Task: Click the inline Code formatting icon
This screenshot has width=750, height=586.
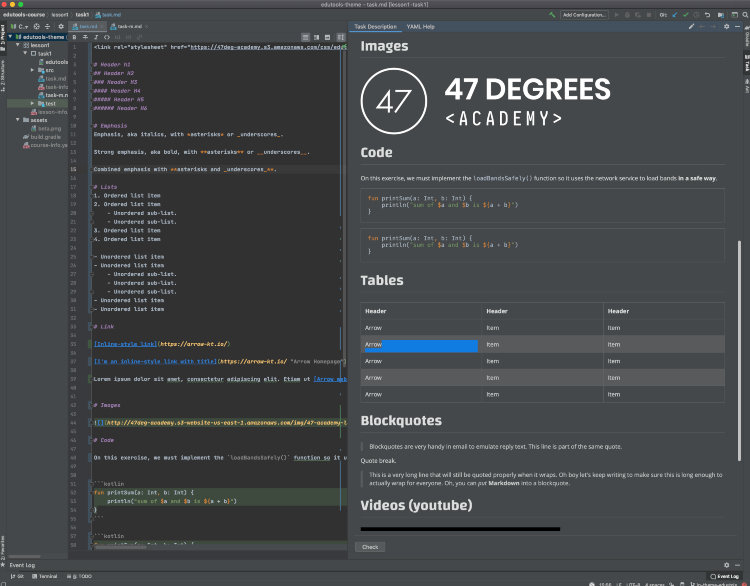Action: tap(107, 37)
